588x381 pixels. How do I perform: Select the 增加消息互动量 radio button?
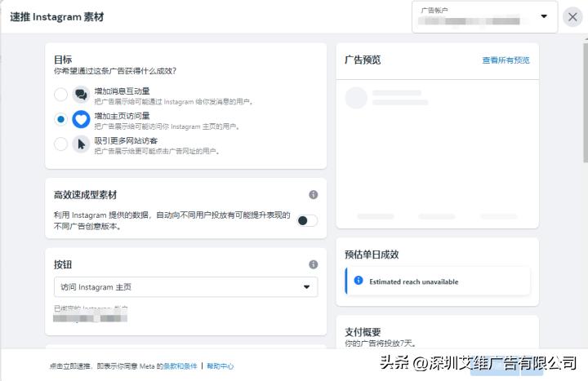click(60, 95)
